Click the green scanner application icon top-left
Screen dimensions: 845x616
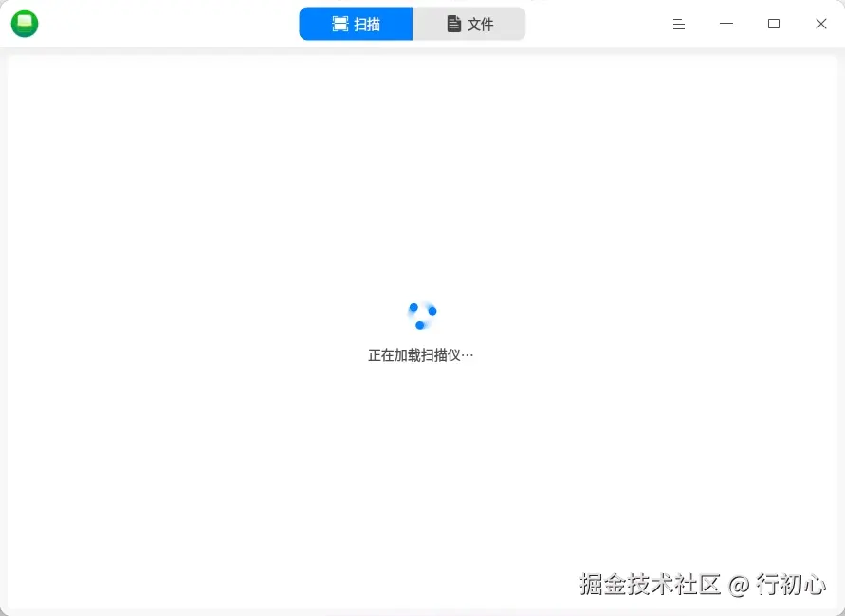[24, 23]
